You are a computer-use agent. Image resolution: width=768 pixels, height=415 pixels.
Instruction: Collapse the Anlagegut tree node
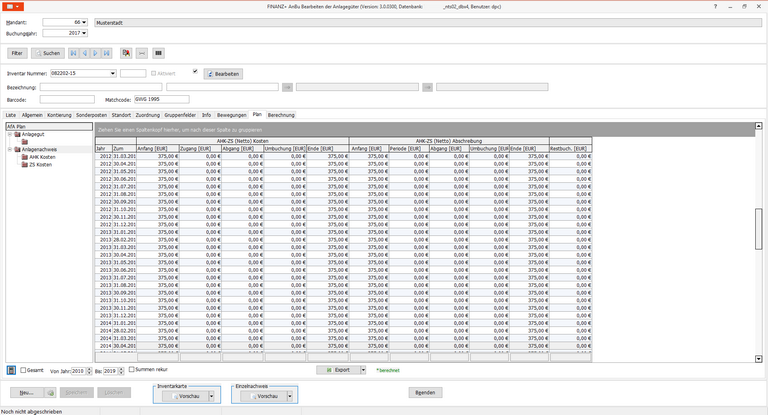9,134
